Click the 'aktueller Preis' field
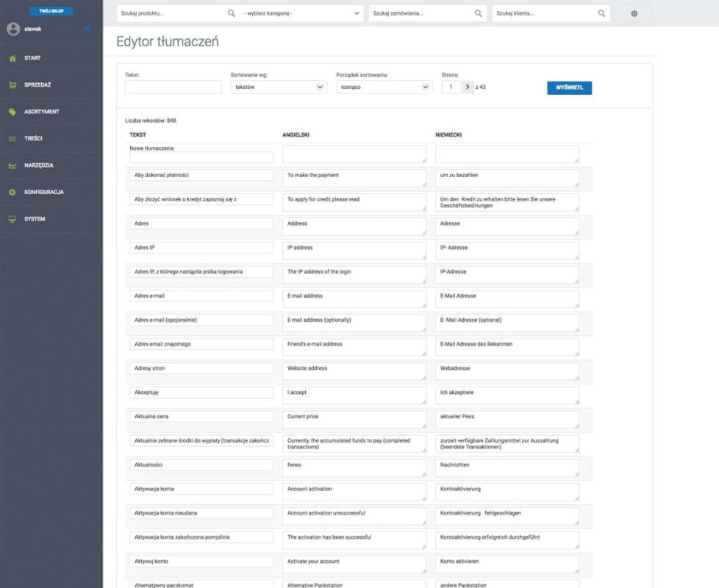Image resolution: width=719 pixels, height=588 pixels. click(x=507, y=420)
